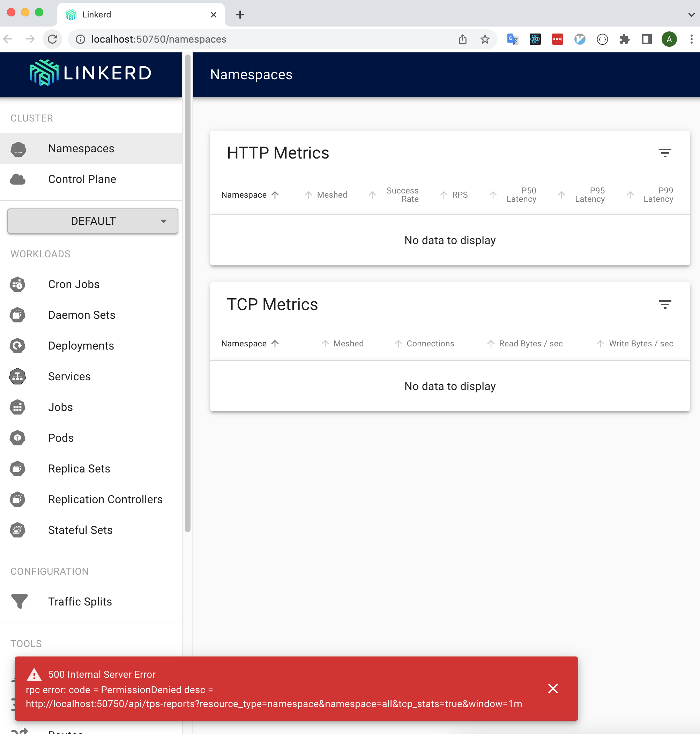The image size is (700, 734).
Task: Click the Replication Controllers link
Action: coord(105,499)
